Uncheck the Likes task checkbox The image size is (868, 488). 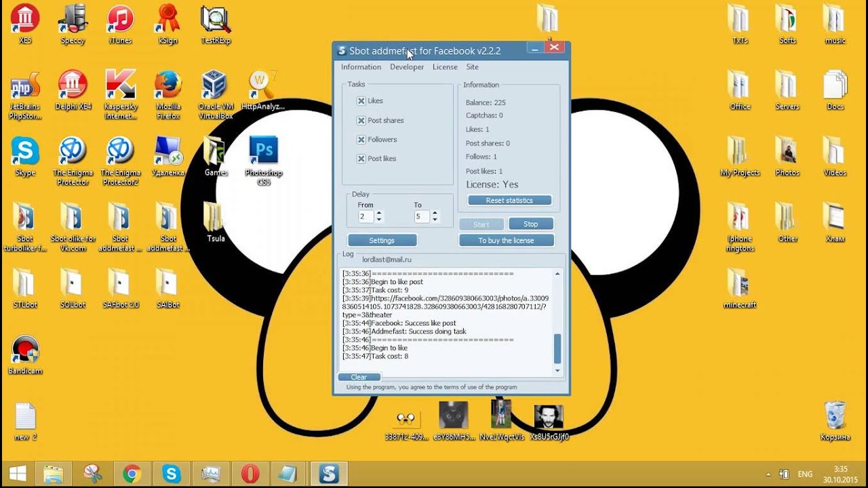point(361,101)
